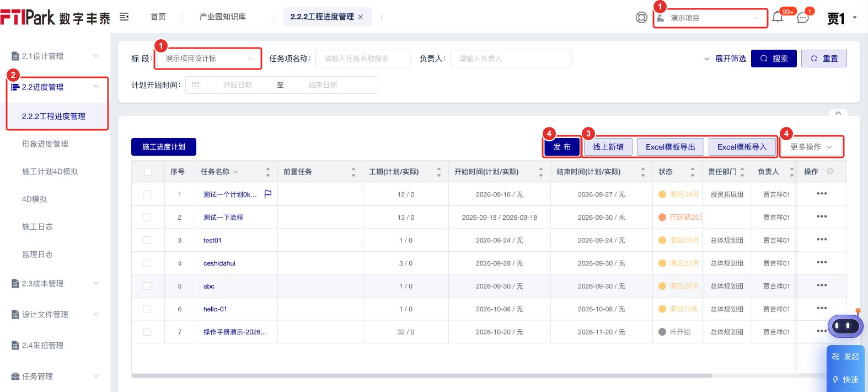Click the calendar icon in date range
868x392 pixels.
pos(195,85)
